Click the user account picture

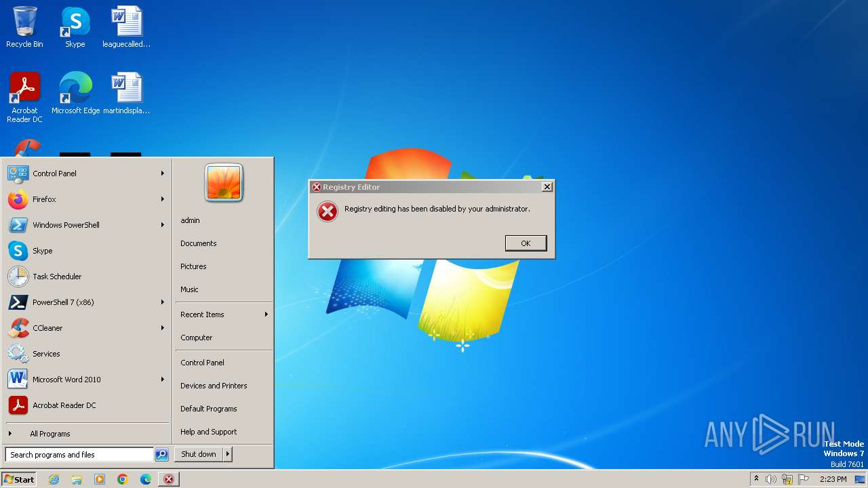[x=224, y=182]
